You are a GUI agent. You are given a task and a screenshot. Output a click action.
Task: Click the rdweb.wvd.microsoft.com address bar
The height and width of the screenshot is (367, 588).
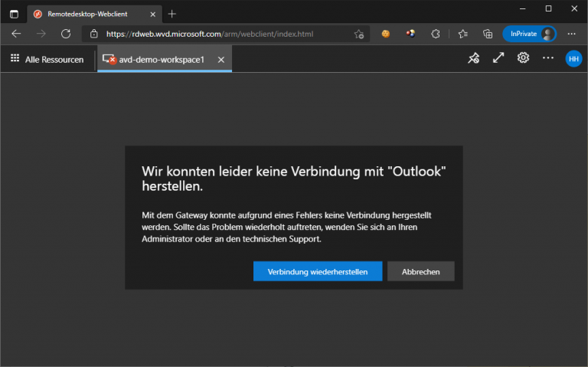coord(222,34)
